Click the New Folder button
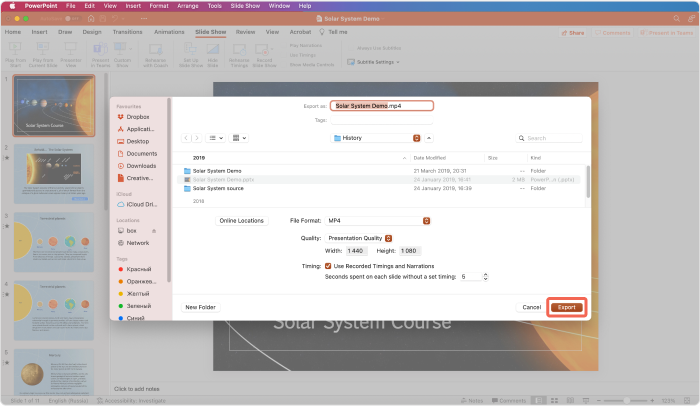The height and width of the screenshot is (406, 700). point(200,307)
